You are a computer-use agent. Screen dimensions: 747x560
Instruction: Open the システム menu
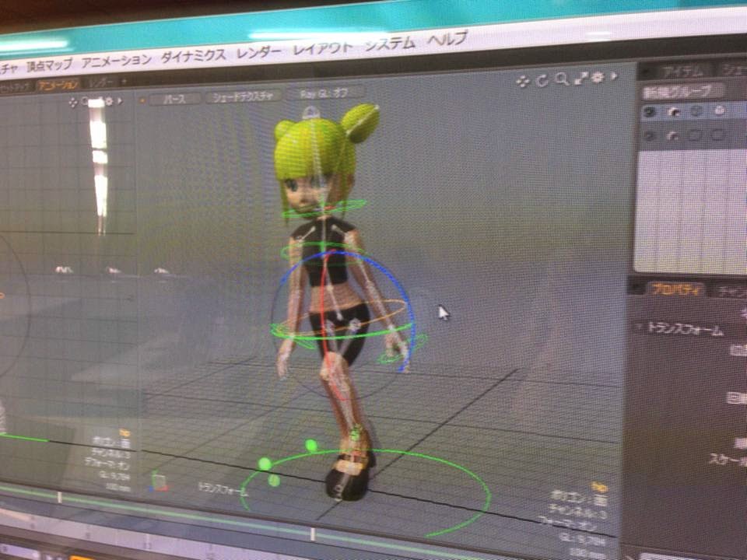coord(390,44)
